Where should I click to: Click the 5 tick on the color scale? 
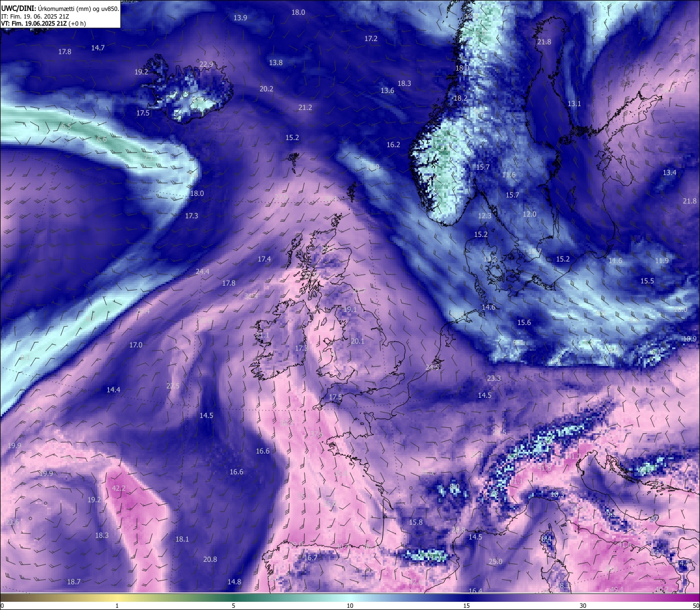(x=234, y=606)
